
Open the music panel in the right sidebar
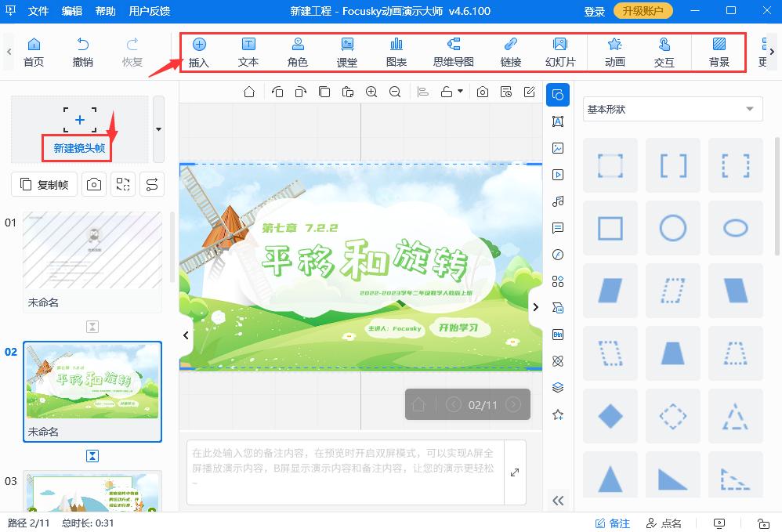pos(558,201)
